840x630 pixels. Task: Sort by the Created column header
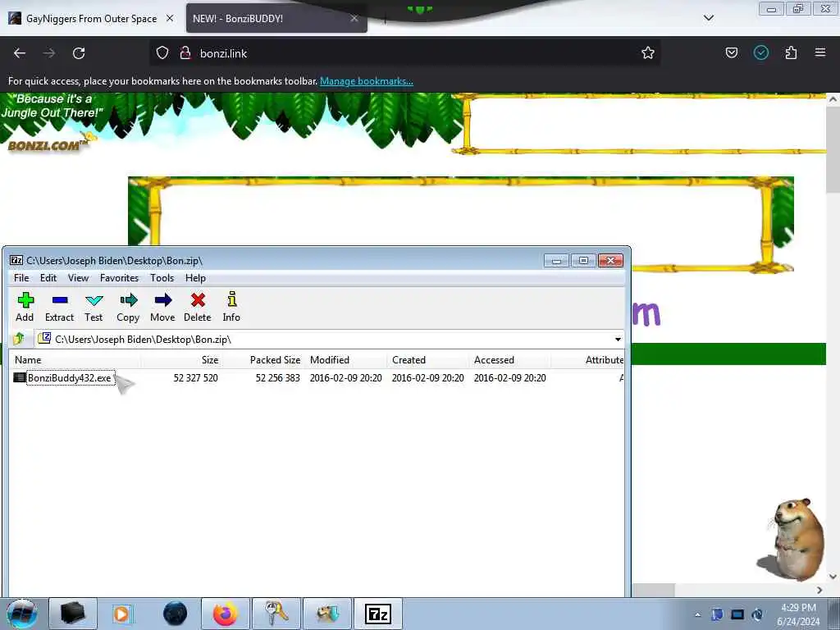coord(428,360)
